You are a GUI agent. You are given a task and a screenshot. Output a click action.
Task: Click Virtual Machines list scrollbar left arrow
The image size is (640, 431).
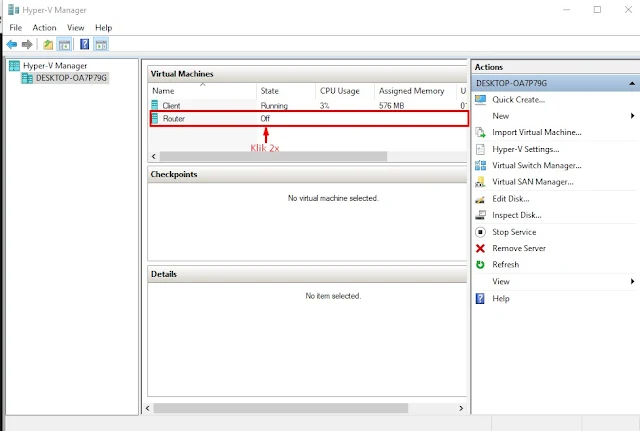[x=154, y=156]
